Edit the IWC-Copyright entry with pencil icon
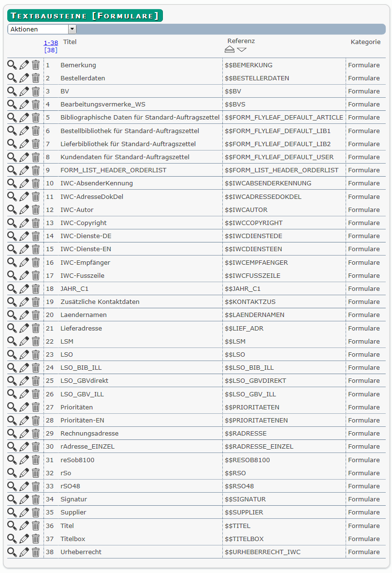Image resolution: width=392 pixels, height=573 pixels. (x=24, y=223)
